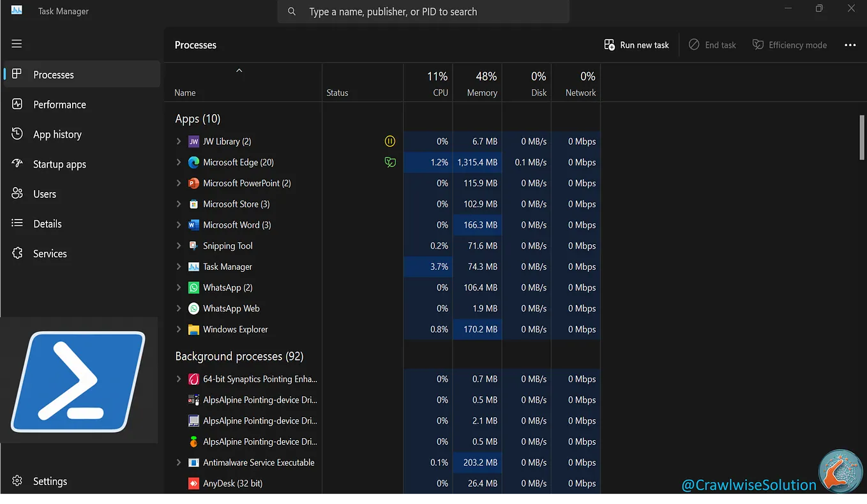Screen dimensions: 867x504
Task: Sort processes by CPU column
Action: pos(428,83)
